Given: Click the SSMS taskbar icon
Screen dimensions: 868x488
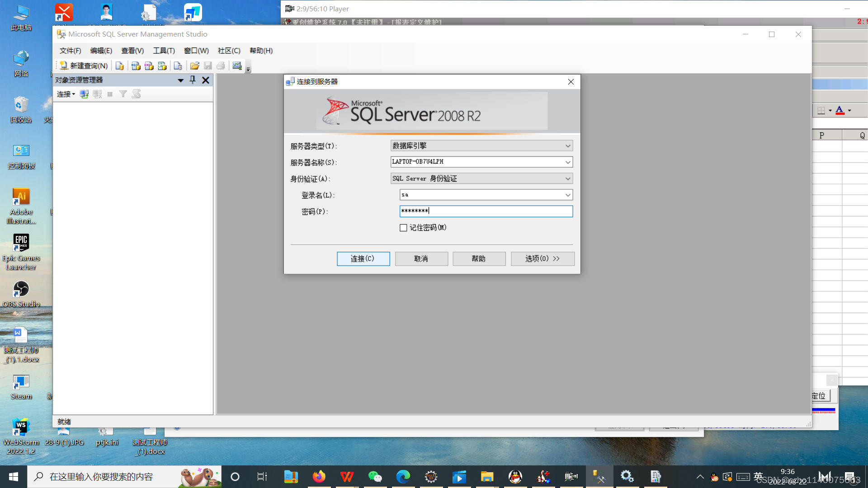Looking at the screenshot, I should pyautogui.click(x=599, y=477).
